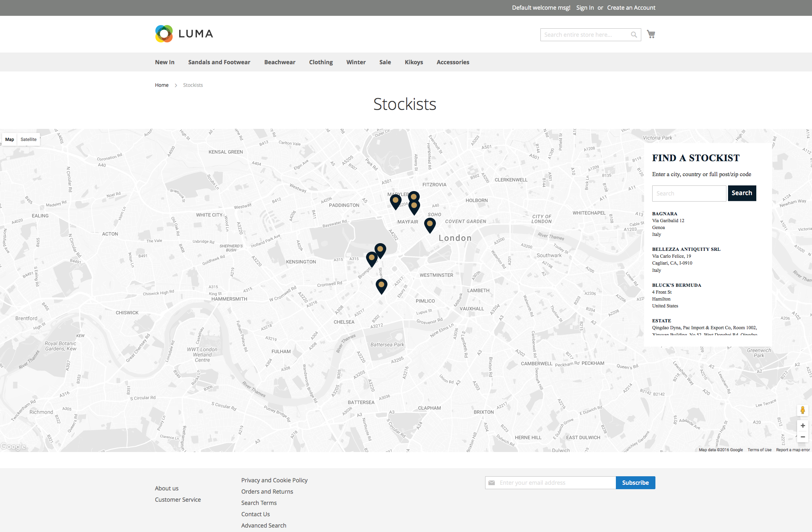Switch to the default Map view

(x=10, y=139)
